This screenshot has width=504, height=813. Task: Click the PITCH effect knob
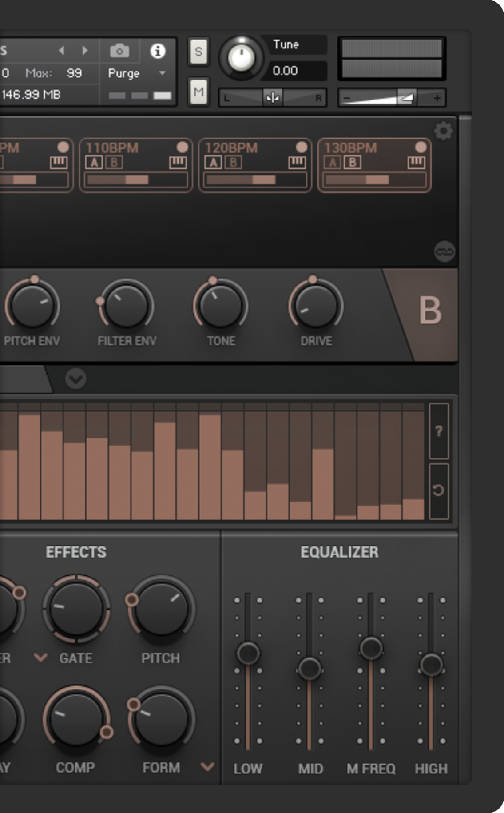coord(161,610)
